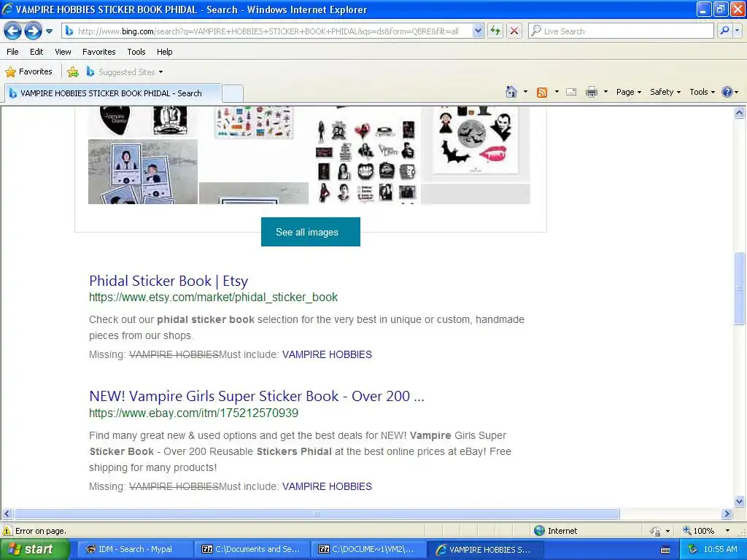Click the green arrow system tray icon
The width and height of the screenshot is (747, 560).
coord(693,550)
